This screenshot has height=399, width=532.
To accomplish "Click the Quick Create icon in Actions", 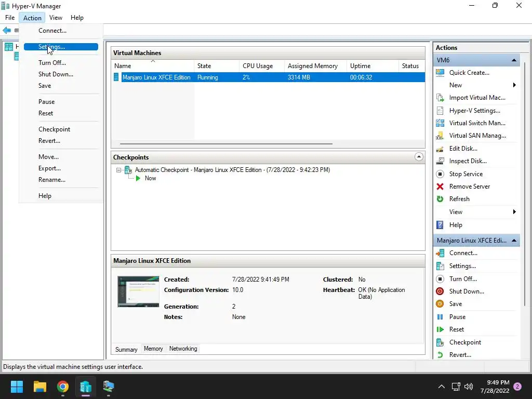I will point(440,73).
